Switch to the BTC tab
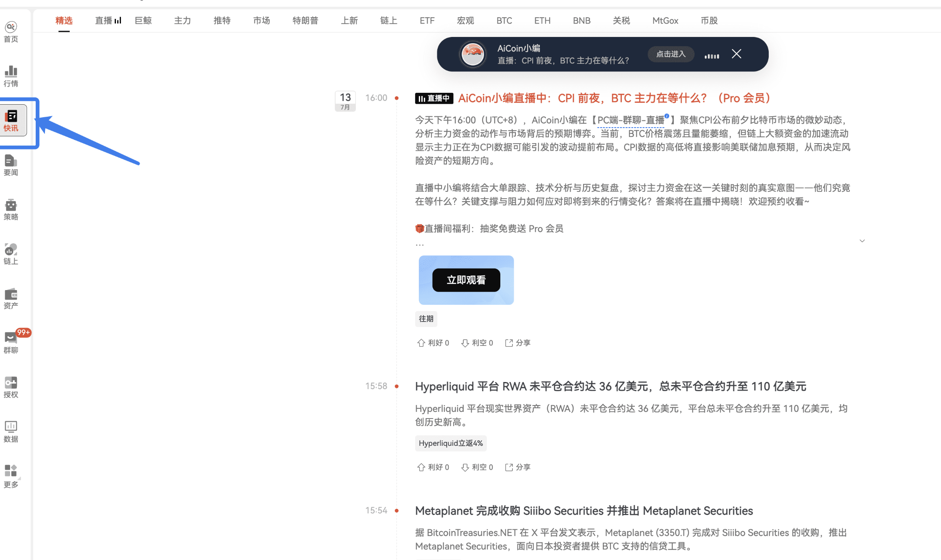The width and height of the screenshot is (941, 560). coord(504,21)
